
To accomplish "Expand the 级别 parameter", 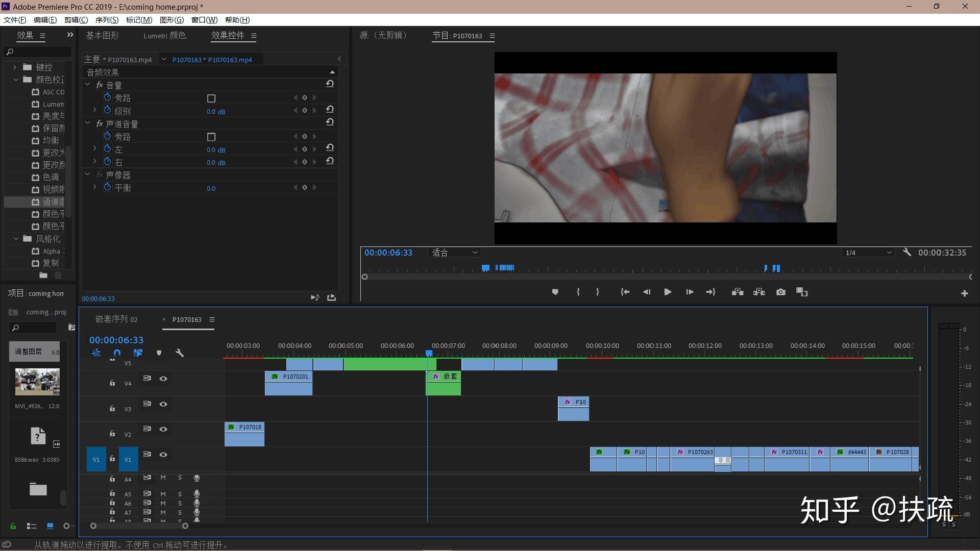I will coord(94,110).
